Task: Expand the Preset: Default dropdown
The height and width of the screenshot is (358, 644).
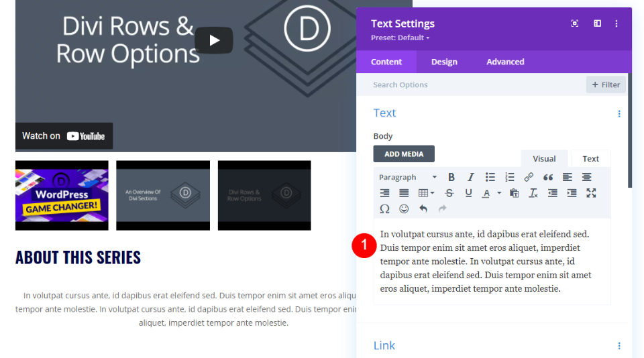Action: (x=400, y=38)
